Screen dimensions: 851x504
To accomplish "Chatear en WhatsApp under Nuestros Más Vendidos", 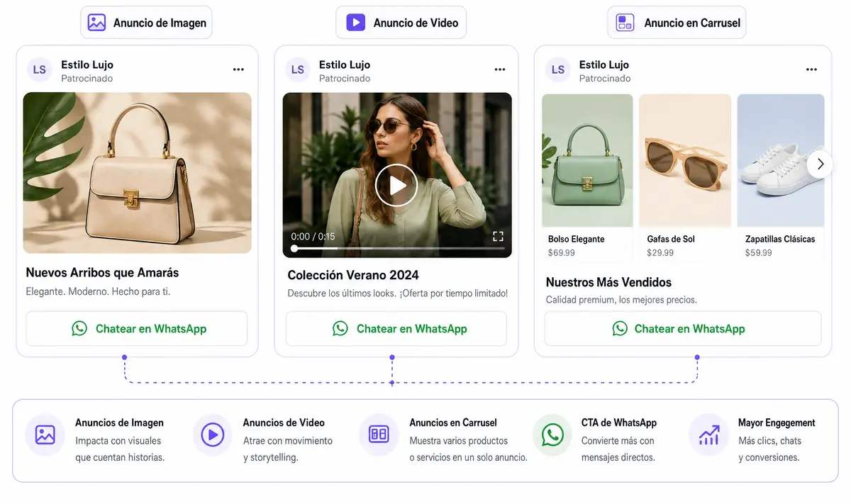I will (x=683, y=328).
